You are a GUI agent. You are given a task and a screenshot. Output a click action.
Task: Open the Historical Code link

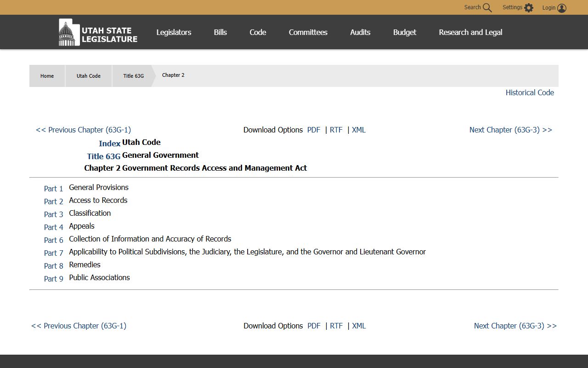pyautogui.click(x=529, y=92)
